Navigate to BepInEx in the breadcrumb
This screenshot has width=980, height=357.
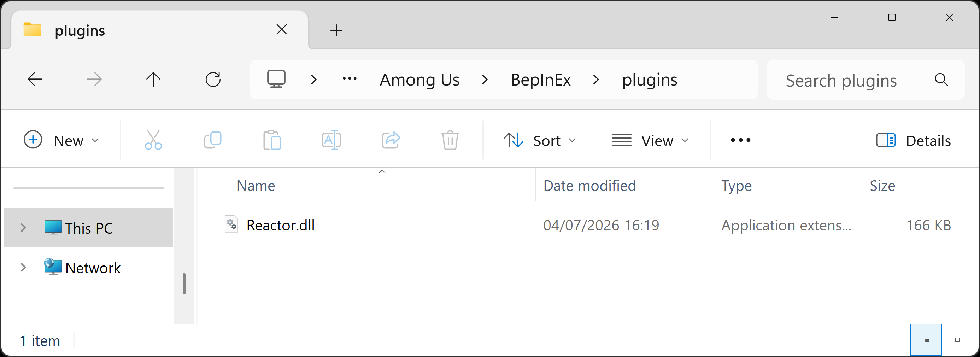541,80
